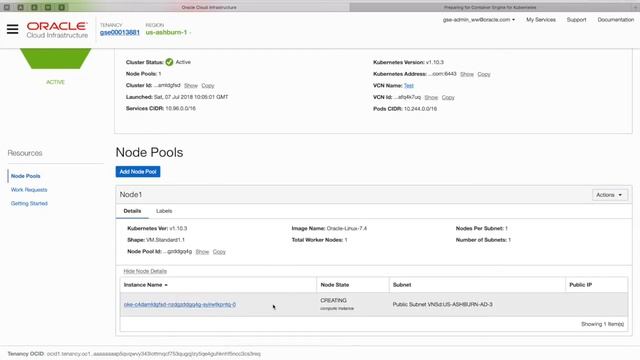Viewport: 640px width, 360px height.
Task: Copy the VCN Id
Action: point(448,98)
